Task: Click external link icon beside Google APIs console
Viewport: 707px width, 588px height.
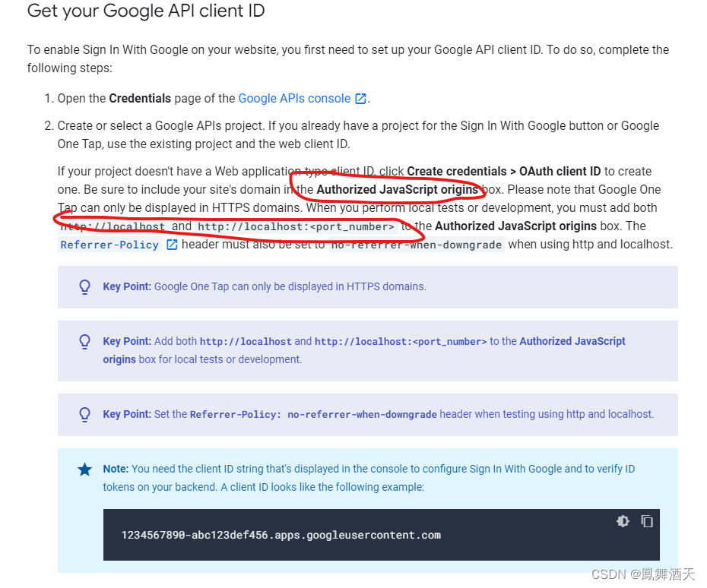Action: 361,98
